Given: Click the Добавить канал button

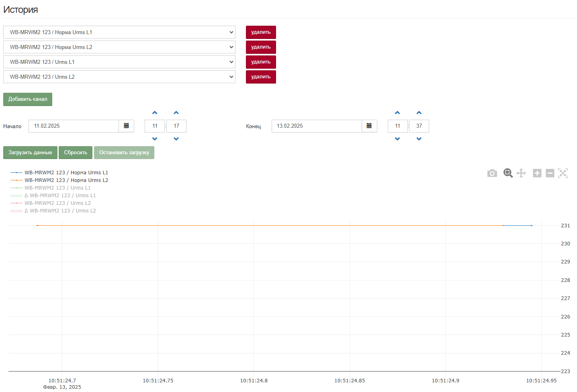Looking at the screenshot, I should coord(28,99).
